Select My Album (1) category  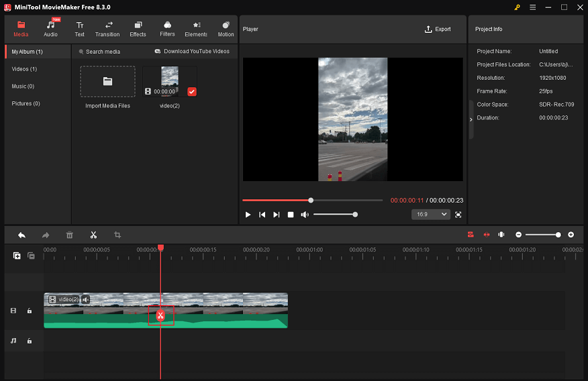pyautogui.click(x=38, y=52)
